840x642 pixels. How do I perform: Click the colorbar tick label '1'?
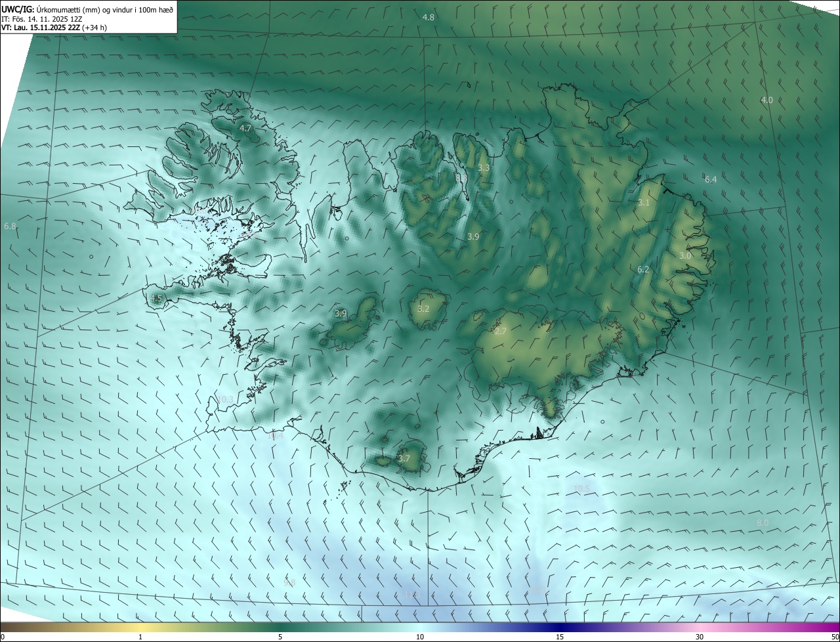(x=140, y=637)
